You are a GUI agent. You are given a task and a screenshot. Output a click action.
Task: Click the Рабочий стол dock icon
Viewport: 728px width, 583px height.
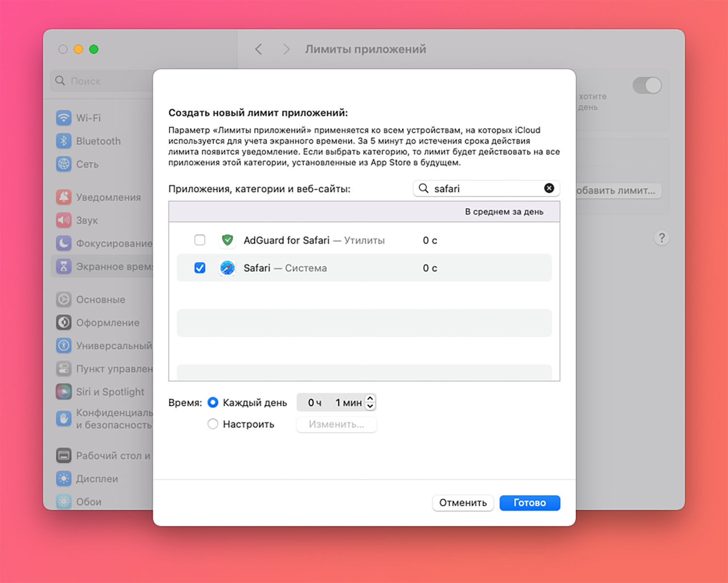point(64,455)
